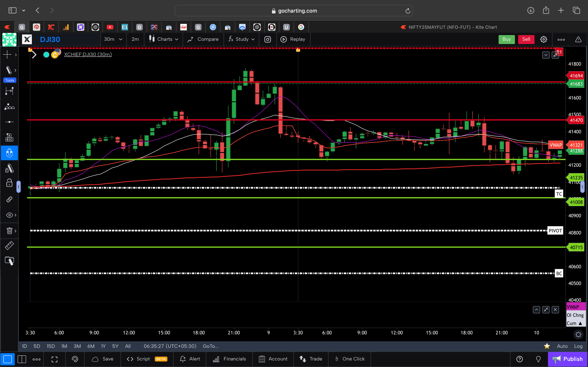Open the theme palette in the bottom bar
This screenshot has height=367, width=588.
pos(75,359)
